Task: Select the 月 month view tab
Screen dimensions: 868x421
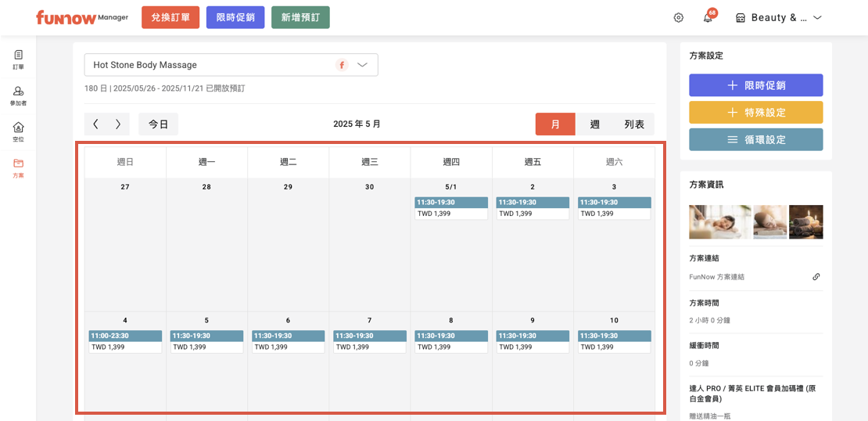Action: pos(555,124)
